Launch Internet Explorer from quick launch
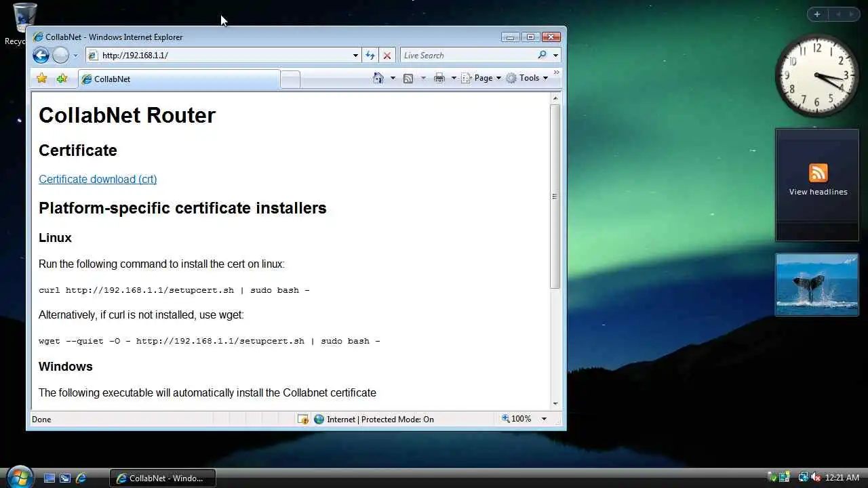 click(81, 478)
